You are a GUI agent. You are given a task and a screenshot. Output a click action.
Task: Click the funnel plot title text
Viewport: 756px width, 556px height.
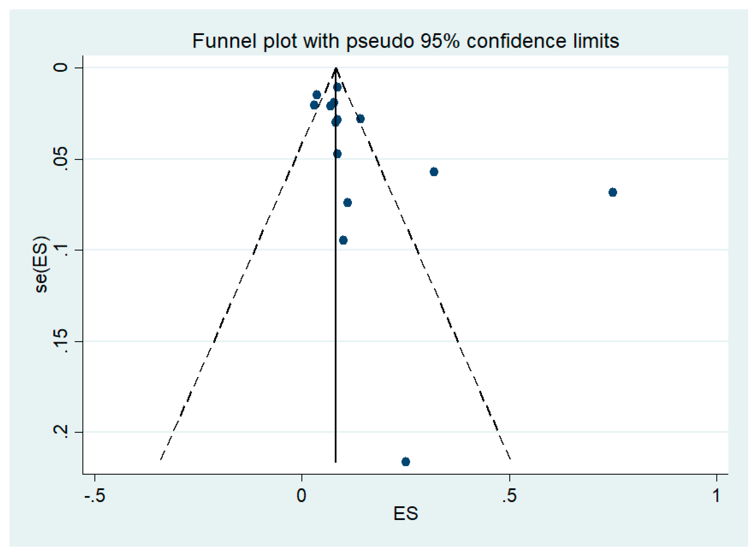coord(405,41)
